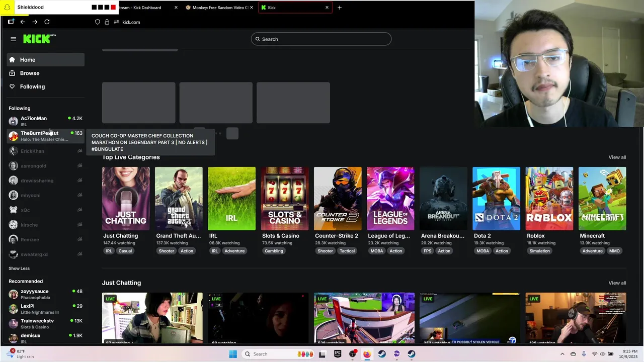The image size is (644, 362).
Task: Click LexiPi channel avatar
Action: click(13, 309)
